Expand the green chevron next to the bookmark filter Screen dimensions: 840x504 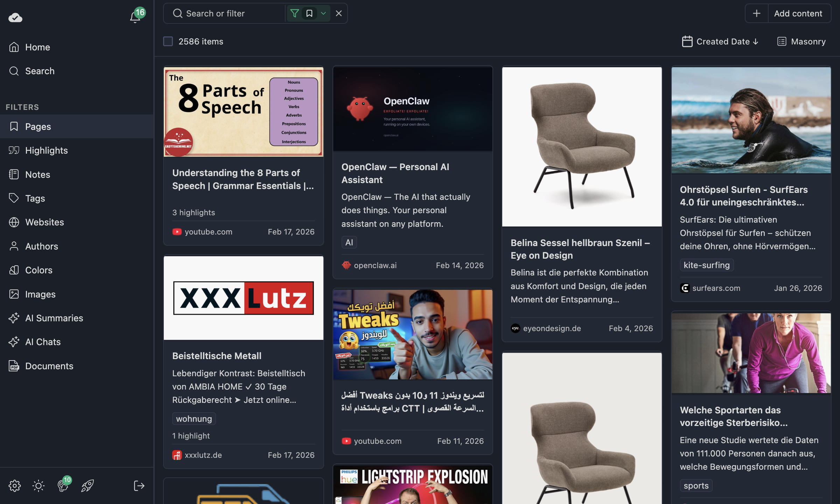[323, 13]
